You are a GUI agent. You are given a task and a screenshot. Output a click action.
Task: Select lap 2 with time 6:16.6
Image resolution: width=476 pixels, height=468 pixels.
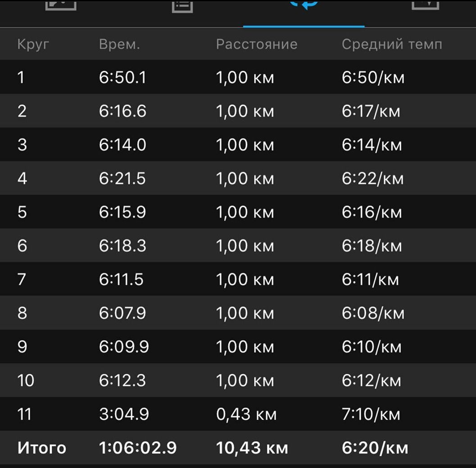click(238, 110)
